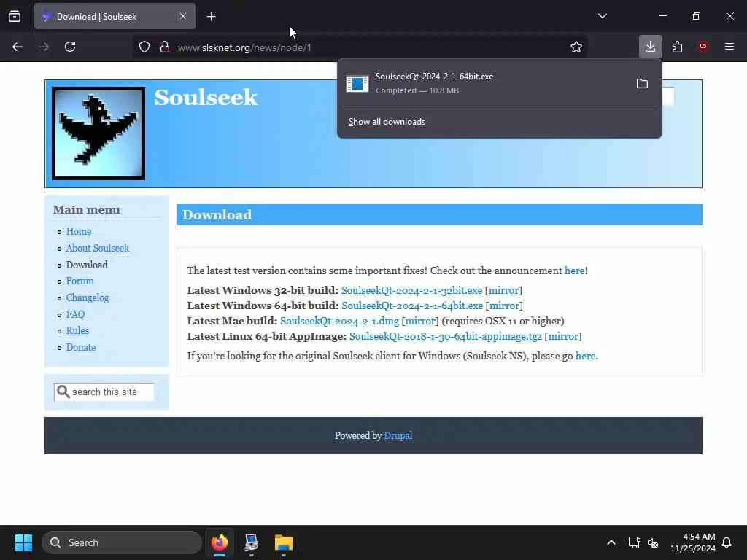Show hidden system tray icons

[x=611, y=542]
